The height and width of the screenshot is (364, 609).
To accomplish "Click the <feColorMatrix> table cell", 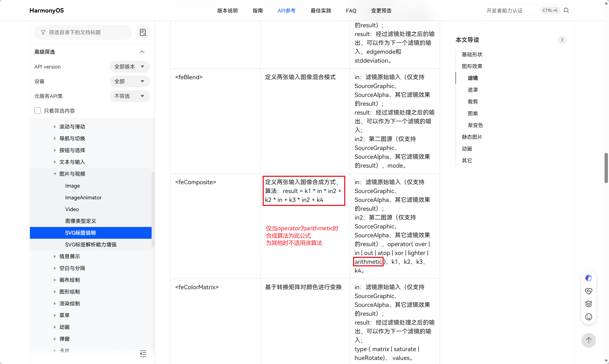I will coord(215,321).
